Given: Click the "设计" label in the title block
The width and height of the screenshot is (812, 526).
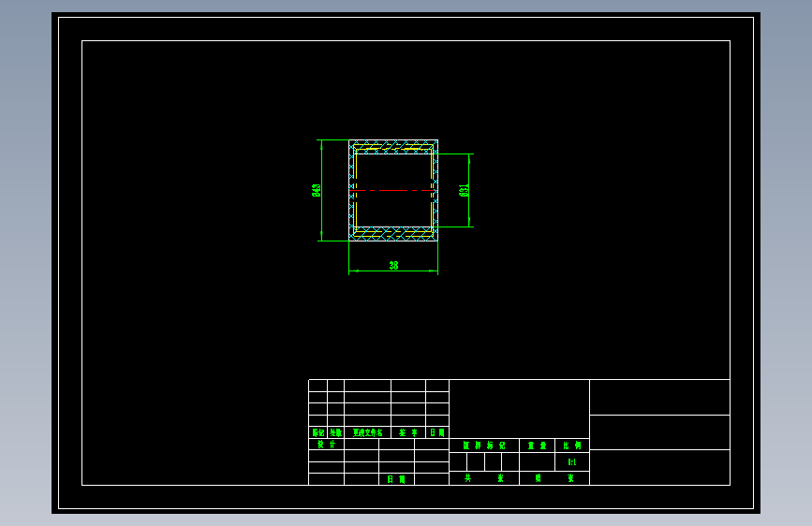Looking at the screenshot, I should coord(326,445).
